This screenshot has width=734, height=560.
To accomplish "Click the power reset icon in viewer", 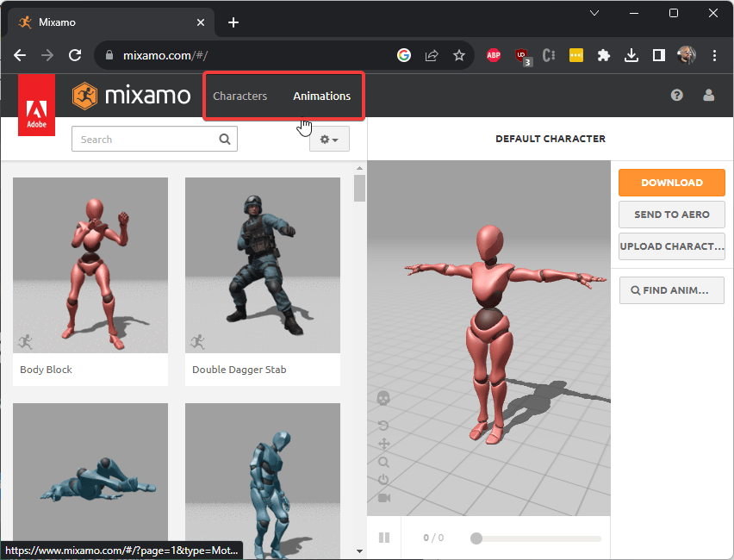I will click(383, 480).
